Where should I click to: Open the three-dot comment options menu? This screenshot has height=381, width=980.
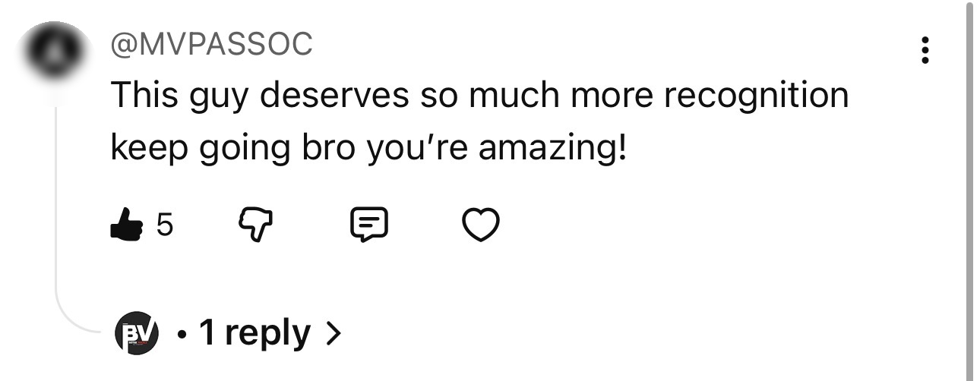coord(925,50)
